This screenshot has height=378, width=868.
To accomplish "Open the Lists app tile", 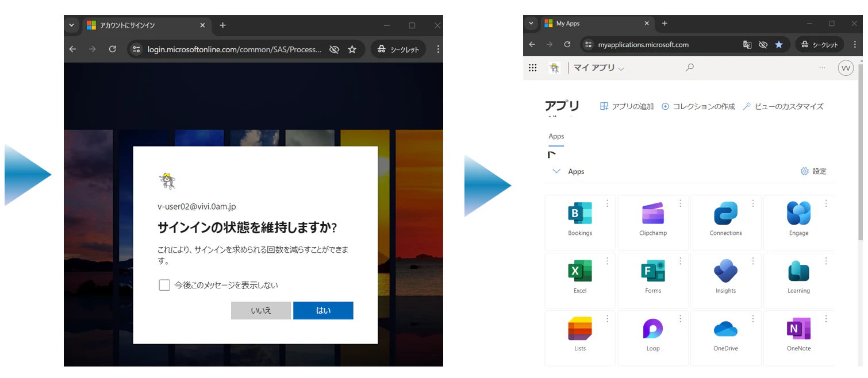I will click(x=580, y=338).
